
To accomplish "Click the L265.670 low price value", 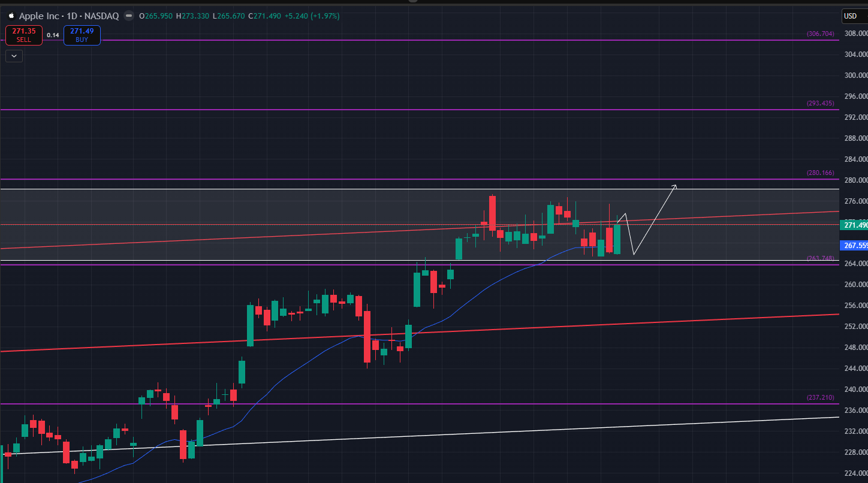I will click(x=228, y=16).
